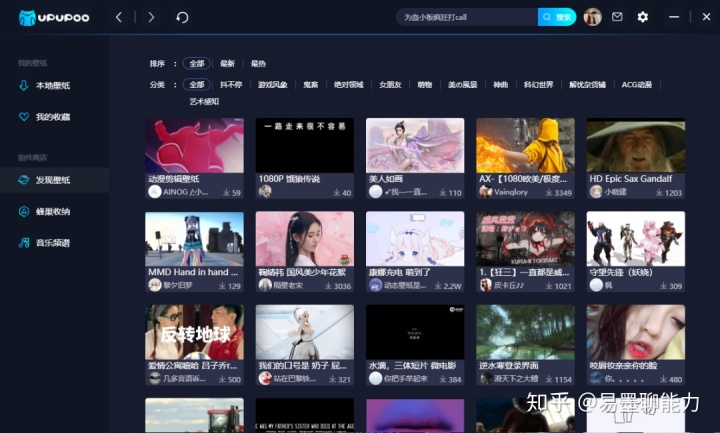Filter by the 科幻世界 category
Image resolution: width=720 pixels, height=433 pixels.
coord(539,84)
